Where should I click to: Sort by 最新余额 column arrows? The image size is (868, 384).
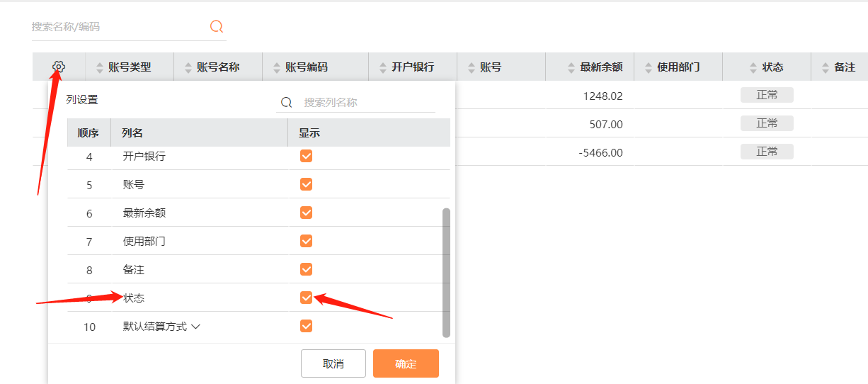pos(571,67)
